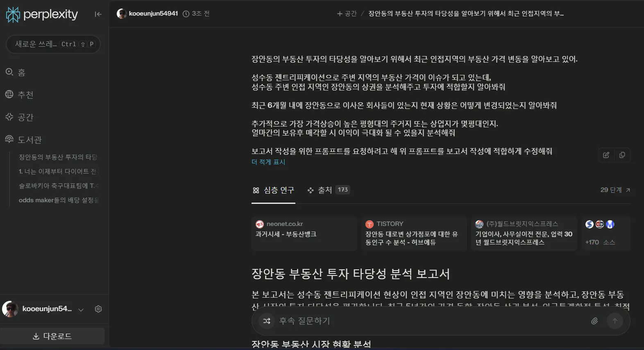The width and height of the screenshot is (644, 350).
Task: Open thread '1. 너는 이제부터 다이어트 전'
Action: tap(58, 172)
